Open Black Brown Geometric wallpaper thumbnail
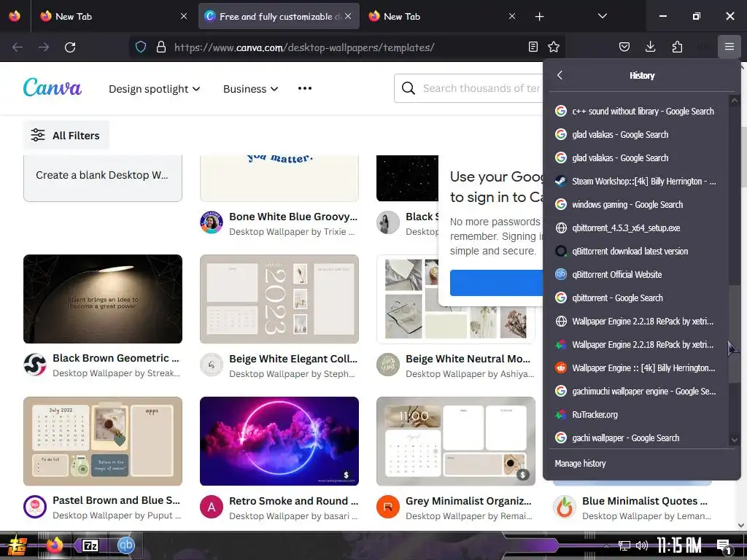 click(x=102, y=299)
